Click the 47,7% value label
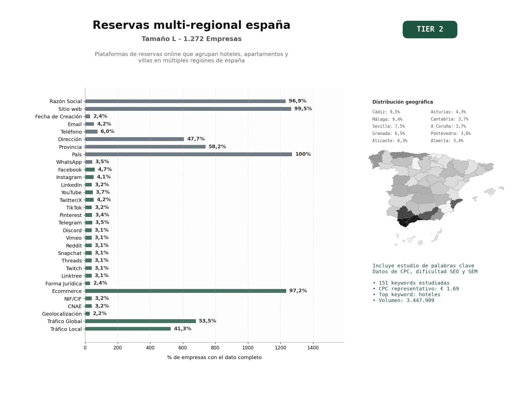Image resolution: width=532 pixels, height=399 pixels. pos(196,139)
